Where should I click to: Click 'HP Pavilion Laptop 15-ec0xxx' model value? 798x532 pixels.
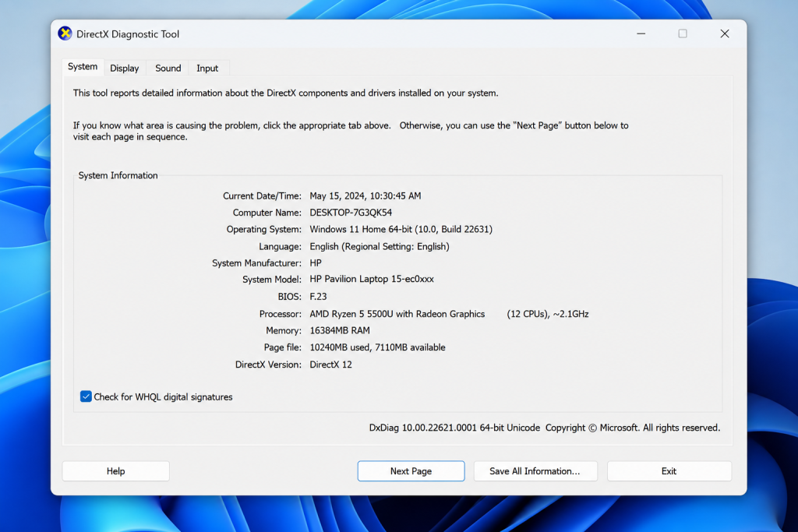click(372, 279)
